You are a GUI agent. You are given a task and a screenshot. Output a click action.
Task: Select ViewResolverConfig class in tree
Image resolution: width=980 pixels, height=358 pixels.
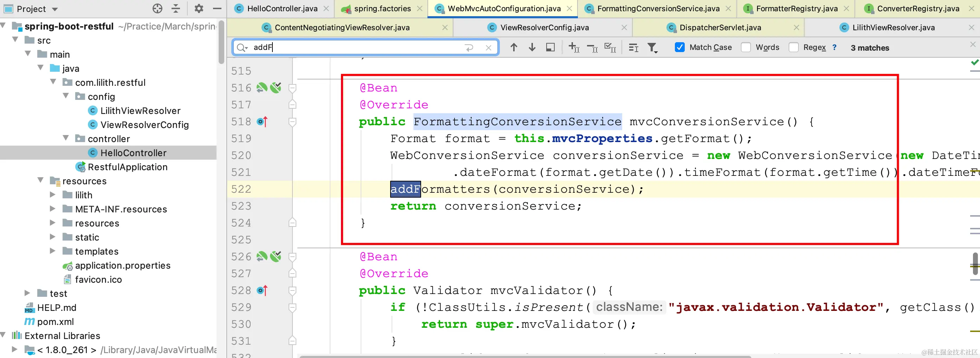(144, 125)
